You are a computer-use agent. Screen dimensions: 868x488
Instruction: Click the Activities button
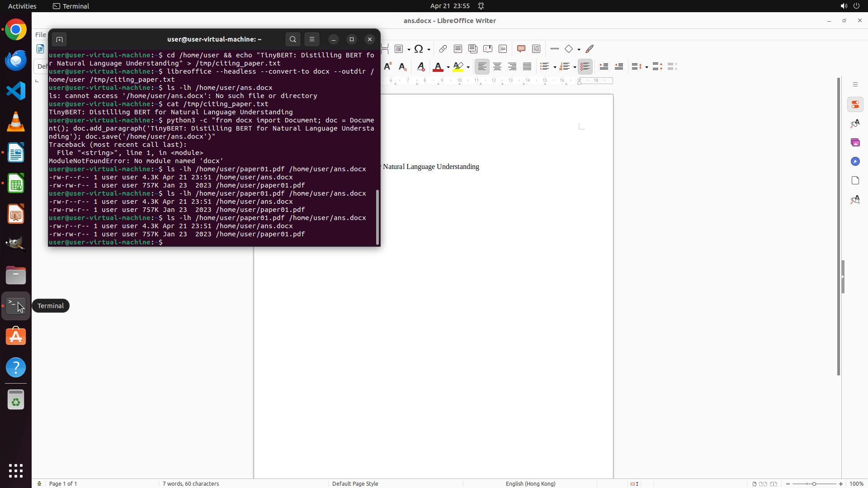[22, 6]
